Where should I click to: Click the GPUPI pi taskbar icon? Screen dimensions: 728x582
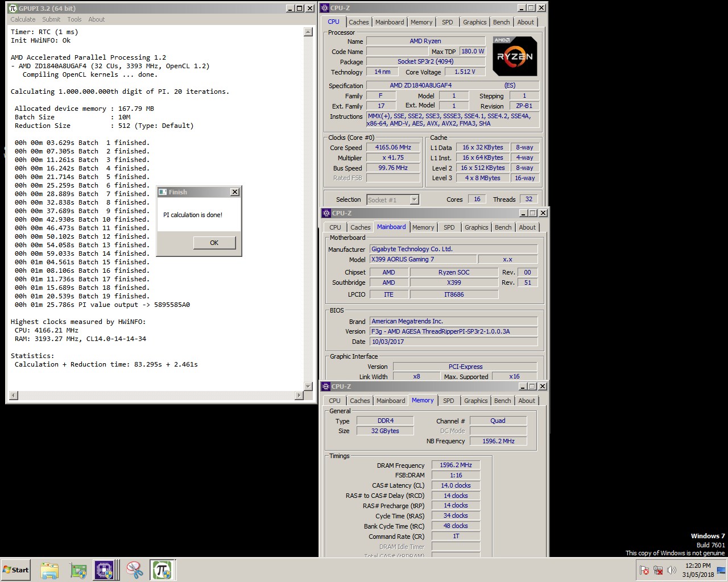(x=162, y=570)
